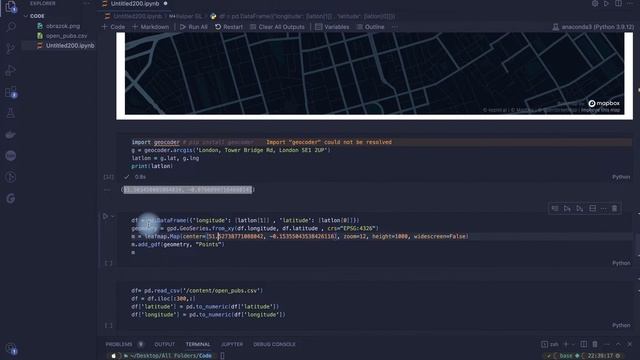Open the Run and Debug view
The image size is (640, 360).
pos(11,70)
